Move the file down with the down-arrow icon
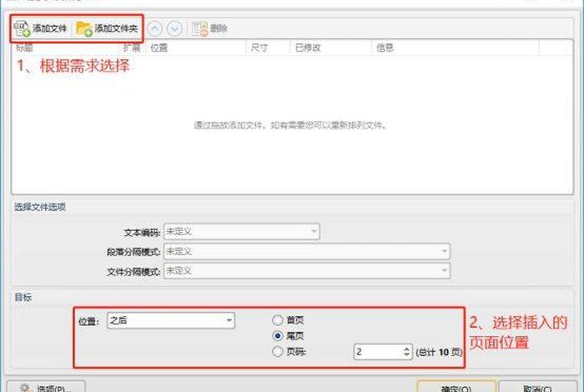Viewport: 584px width, 392px height. point(174,28)
